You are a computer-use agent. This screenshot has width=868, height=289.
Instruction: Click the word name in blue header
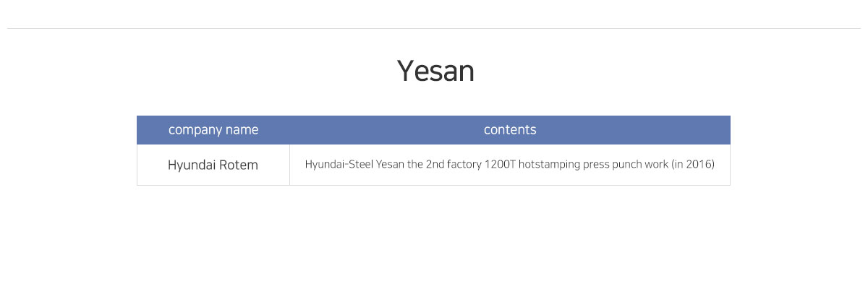[x=242, y=130]
